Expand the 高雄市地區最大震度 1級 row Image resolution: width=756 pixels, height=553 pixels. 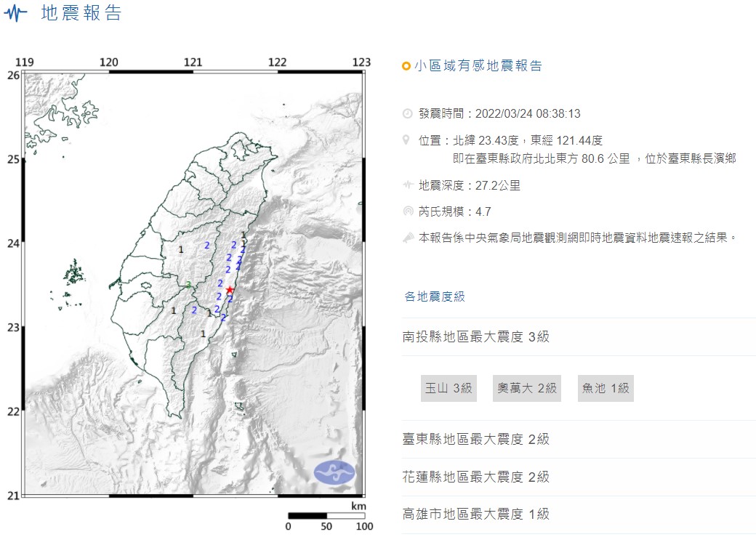click(579, 514)
